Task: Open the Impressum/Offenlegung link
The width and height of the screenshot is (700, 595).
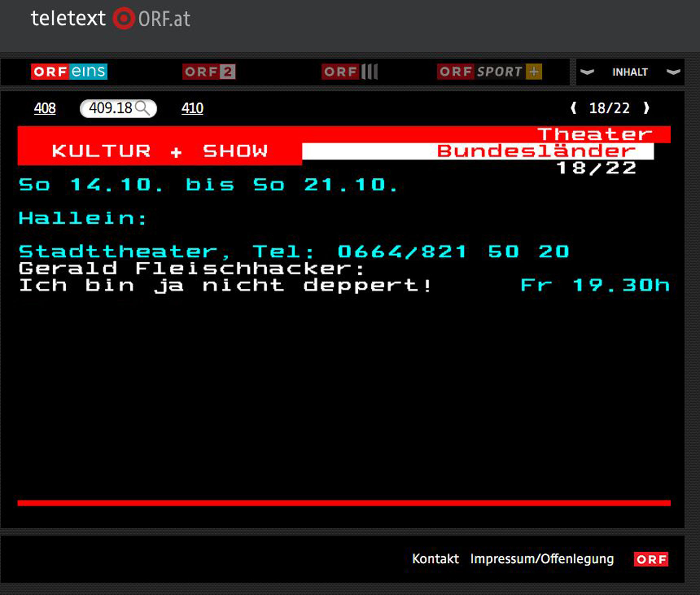Action: pyautogui.click(x=542, y=559)
